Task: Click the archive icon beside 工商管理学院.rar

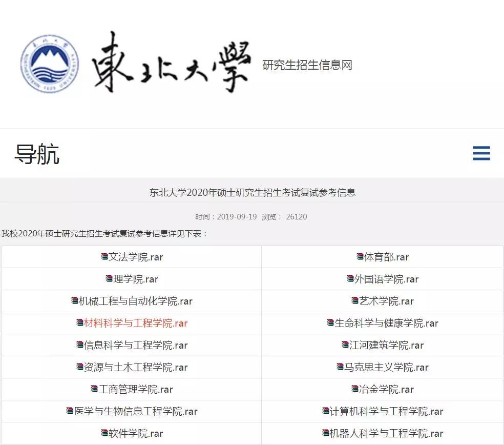Action: click(x=94, y=389)
